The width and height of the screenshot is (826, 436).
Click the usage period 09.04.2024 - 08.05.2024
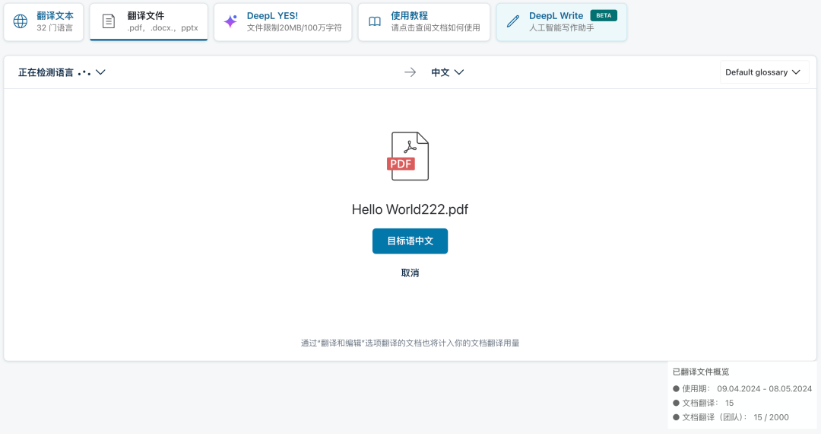point(764,389)
